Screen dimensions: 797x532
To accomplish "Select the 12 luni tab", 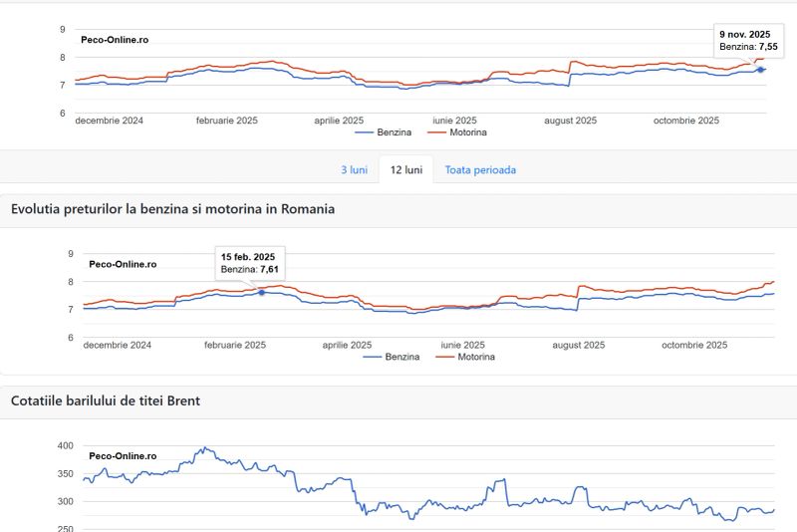I will point(406,169).
